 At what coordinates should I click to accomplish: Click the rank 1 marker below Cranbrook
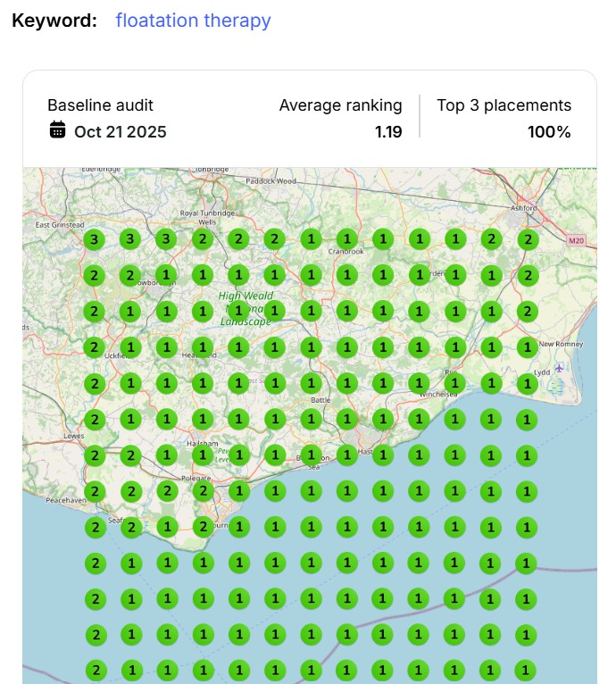(346, 275)
